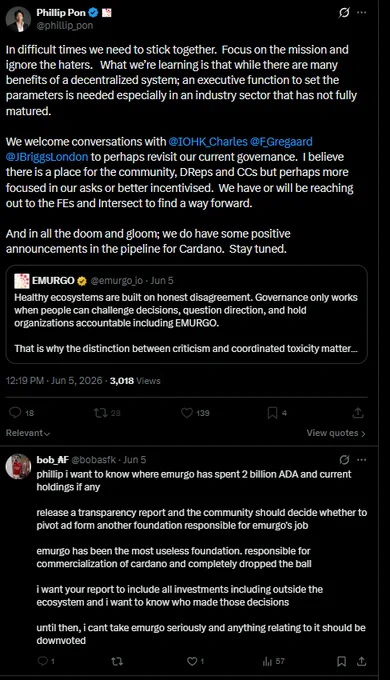Viewport: 390px width, 680px height.
Task: Click the @IOHK_Charles mention
Action: click(208, 142)
